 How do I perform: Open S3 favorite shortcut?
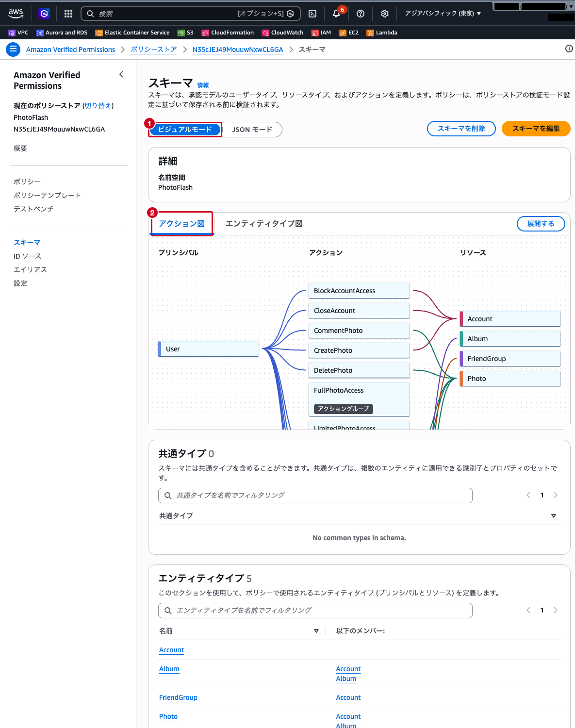pos(185,33)
